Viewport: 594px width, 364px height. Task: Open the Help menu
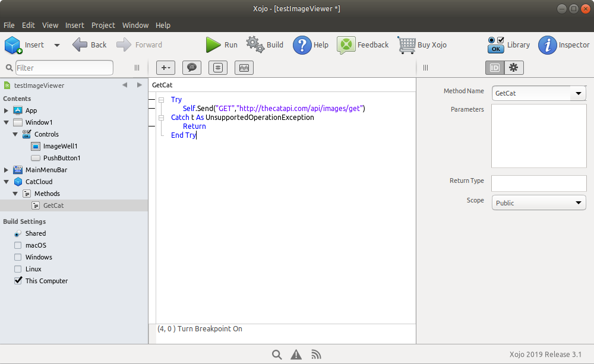(163, 26)
